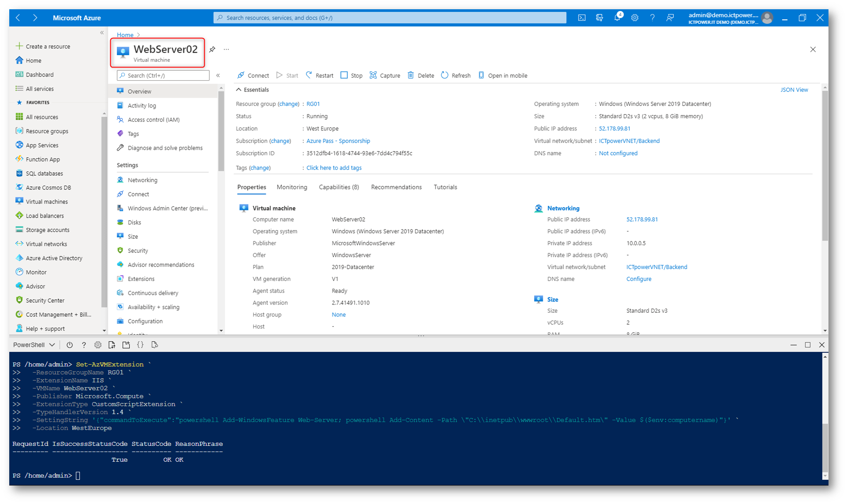This screenshot has height=504, width=847.
Task: Open the RG01 resource group link
Action: click(x=313, y=104)
